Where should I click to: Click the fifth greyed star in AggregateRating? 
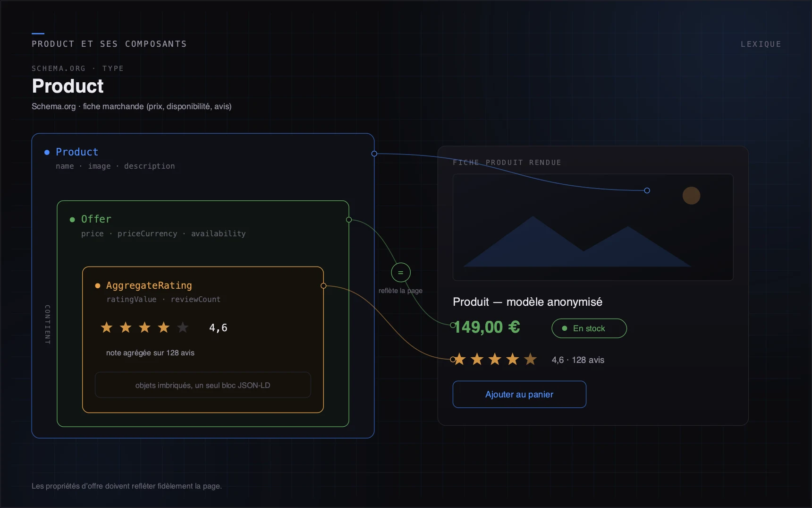pyautogui.click(x=183, y=327)
